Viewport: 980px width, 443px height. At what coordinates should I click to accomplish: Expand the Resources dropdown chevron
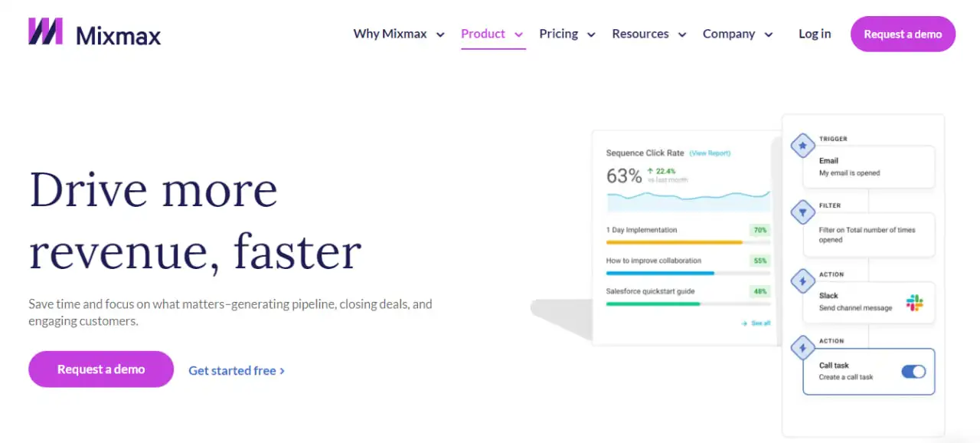(x=682, y=34)
